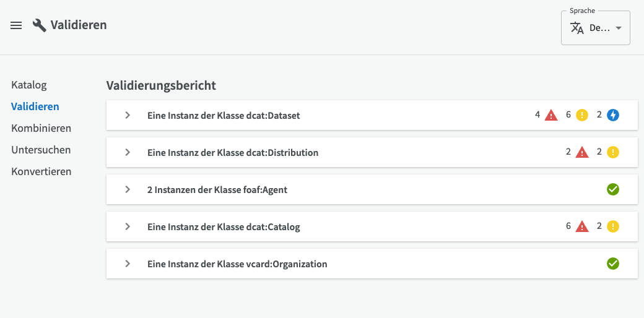This screenshot has height=318, width=644.
Task: Click yellow warning icon in dcat:Catalog row
Action: click(613, 226)
